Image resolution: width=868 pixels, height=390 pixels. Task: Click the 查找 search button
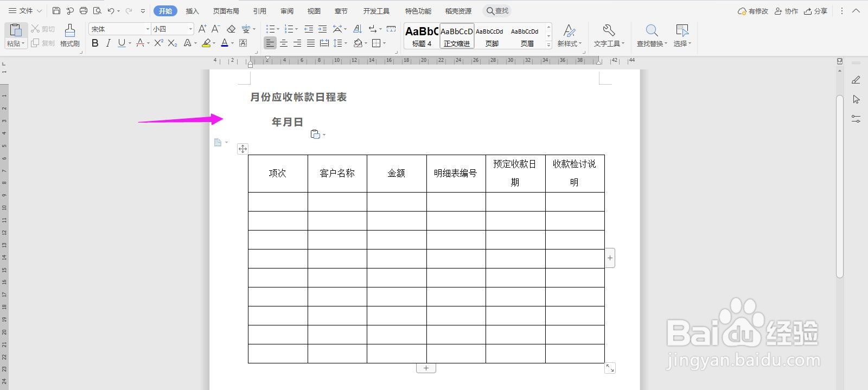click(497, 11)
